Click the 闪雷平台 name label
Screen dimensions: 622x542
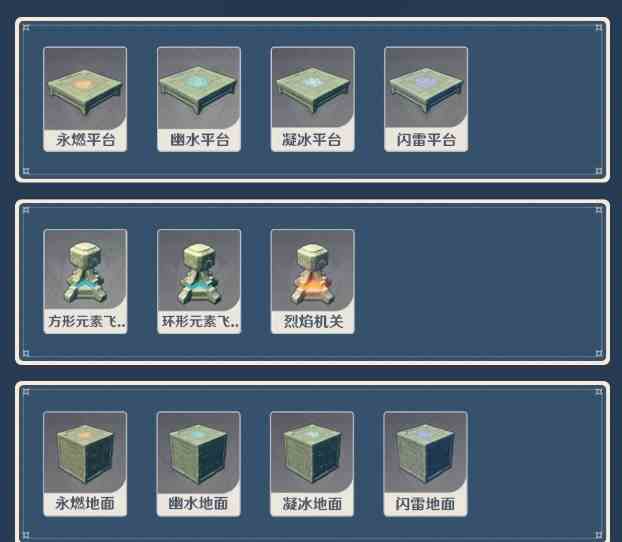click(426, 140)
